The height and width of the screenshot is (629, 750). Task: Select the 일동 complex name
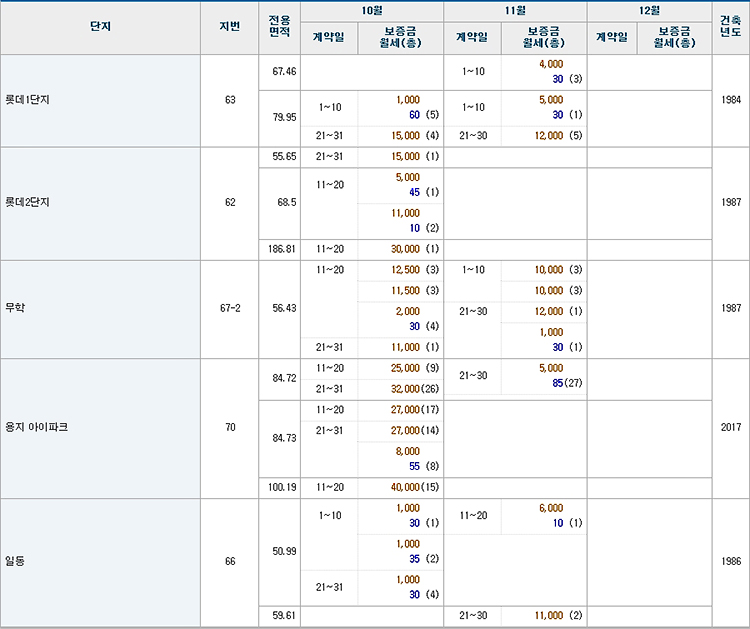tap(15, 561)
